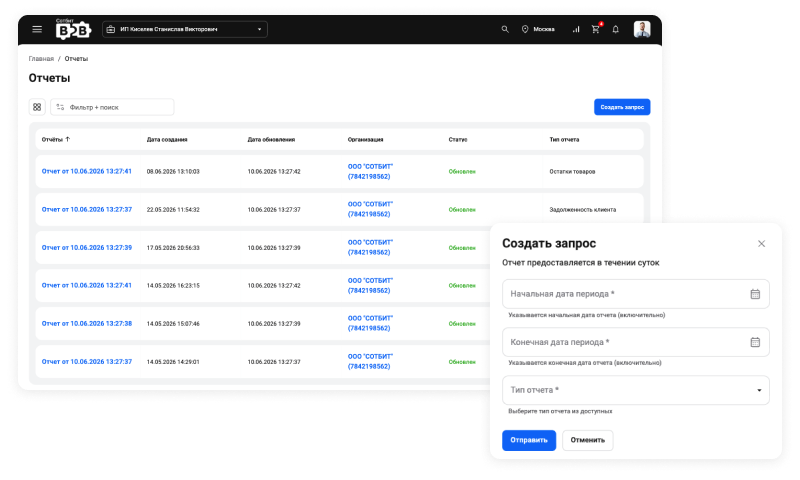Click the search magnifier icon
800x480 pixels.
click(505, 29)
